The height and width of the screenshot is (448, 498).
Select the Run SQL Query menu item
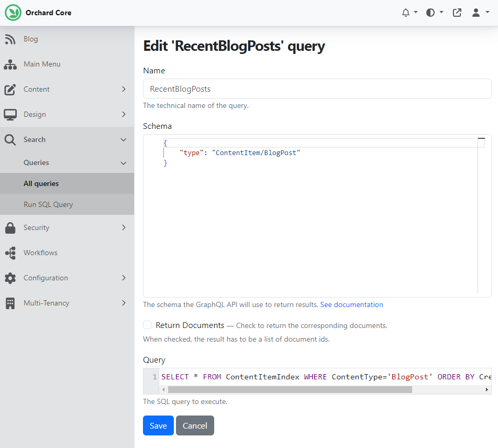(x=48, y=205)
